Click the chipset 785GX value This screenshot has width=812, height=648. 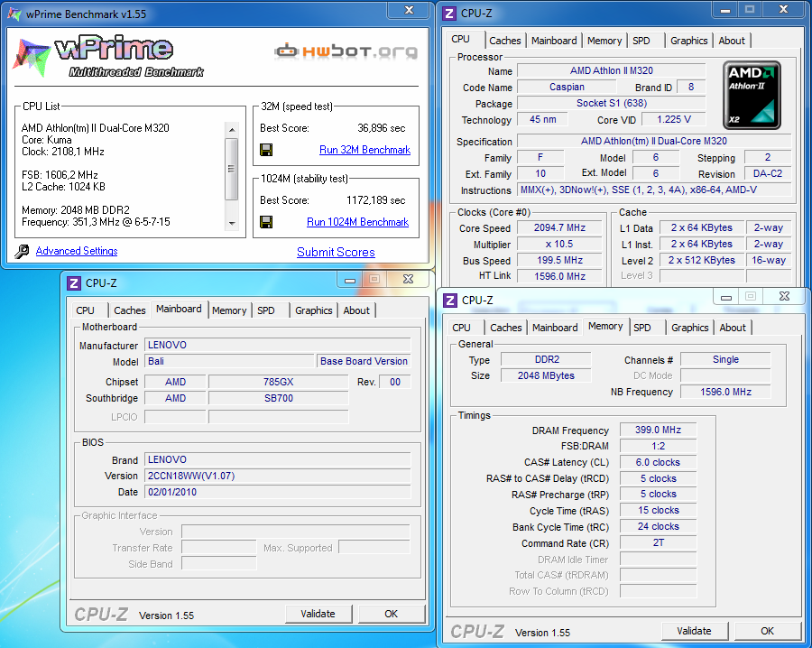click(279, 382)
